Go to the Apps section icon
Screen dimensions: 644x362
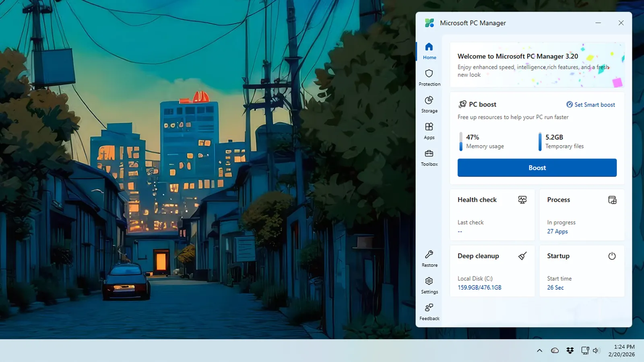(429, 127)
